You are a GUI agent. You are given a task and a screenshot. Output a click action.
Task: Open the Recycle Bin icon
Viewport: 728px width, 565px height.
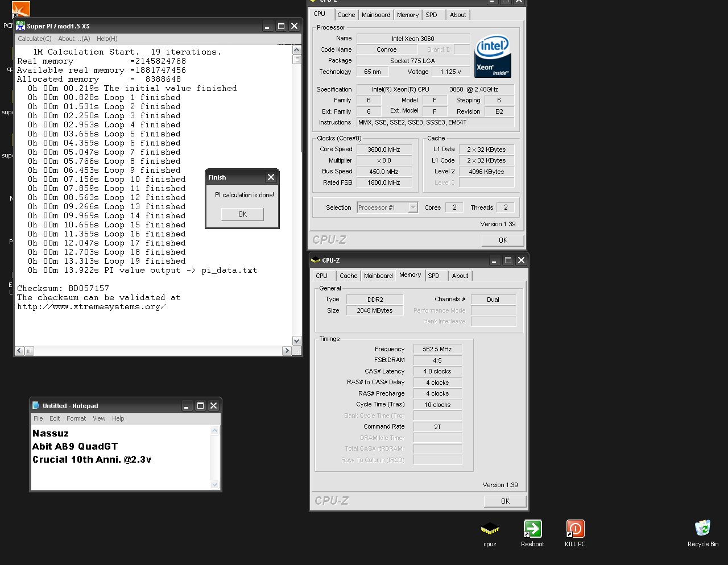point(703,528)
